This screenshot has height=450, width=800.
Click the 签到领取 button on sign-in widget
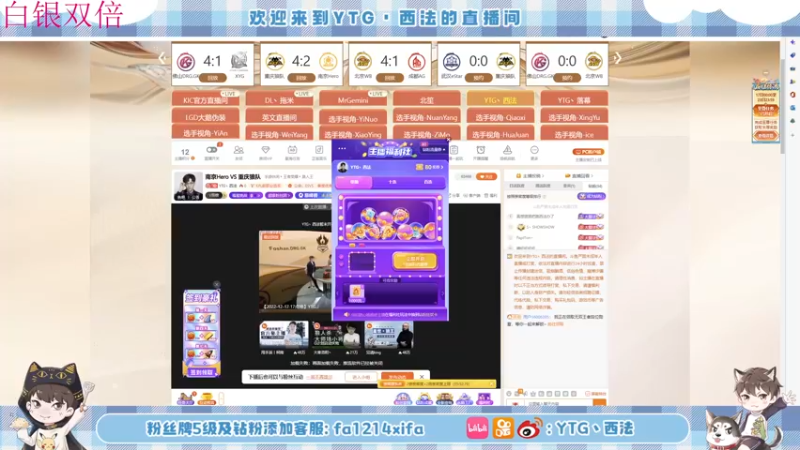tap(202, 372)
